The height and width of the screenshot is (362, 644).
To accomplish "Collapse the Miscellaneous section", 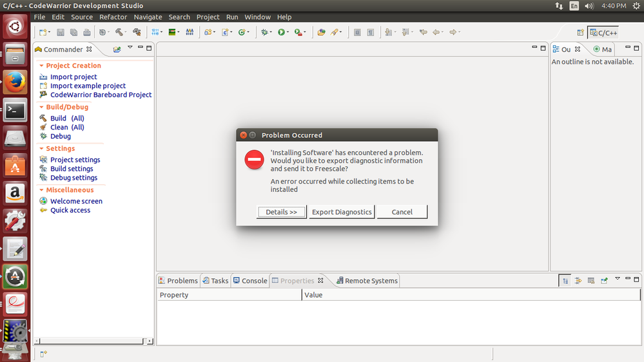I will click(x=41, y=190).
